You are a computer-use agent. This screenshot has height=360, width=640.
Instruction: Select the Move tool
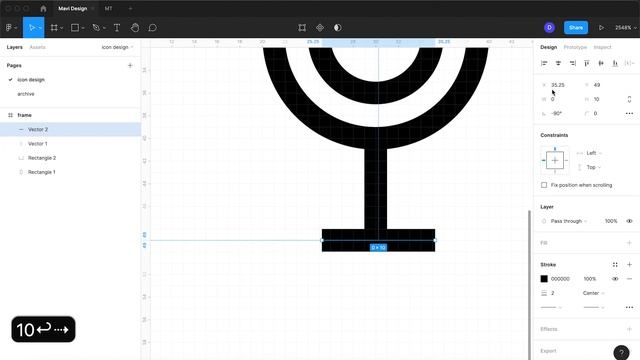pos(31,28)
